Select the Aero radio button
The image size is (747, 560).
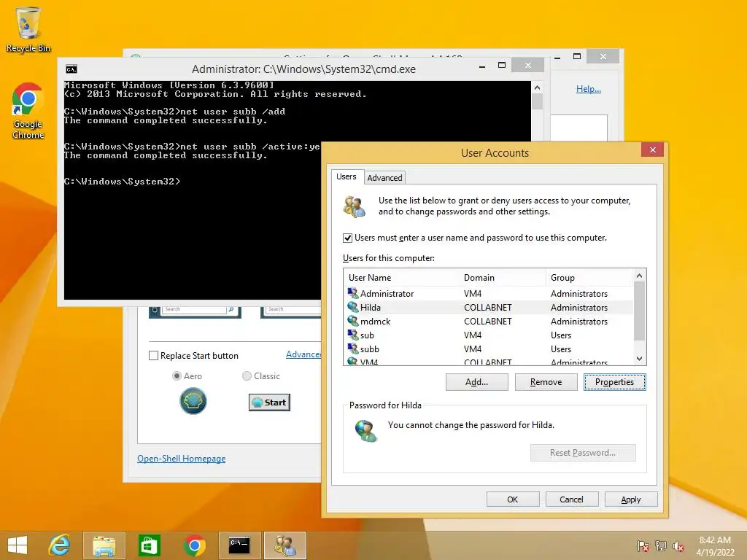177,376
